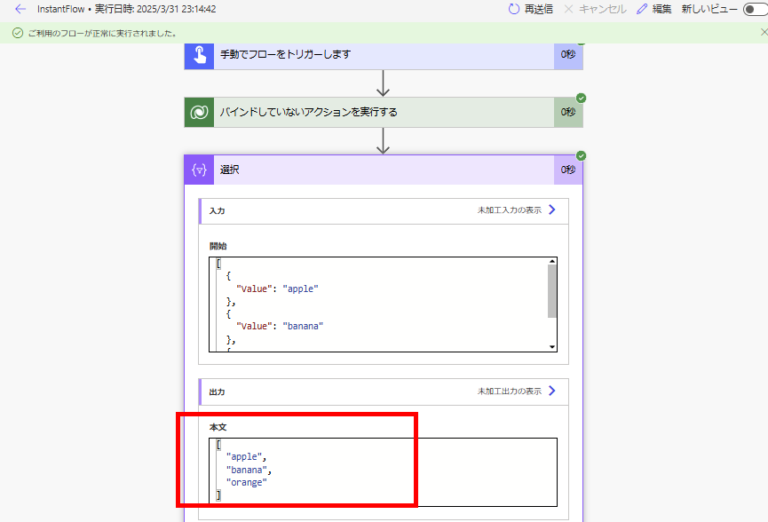Screen dimensions: 768x522
Task: Click the manual trigger hand icon
Action: point(199,55)
